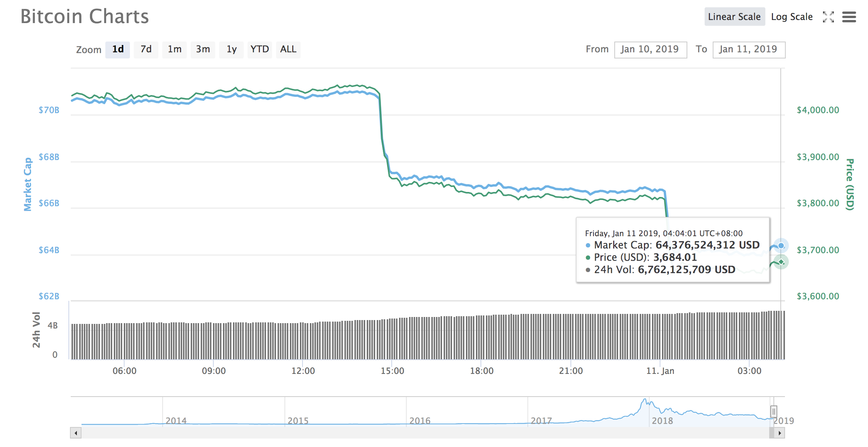Open the chart hamburger context menu
Screen dimensions: 868x447
[x=849, y=17]
